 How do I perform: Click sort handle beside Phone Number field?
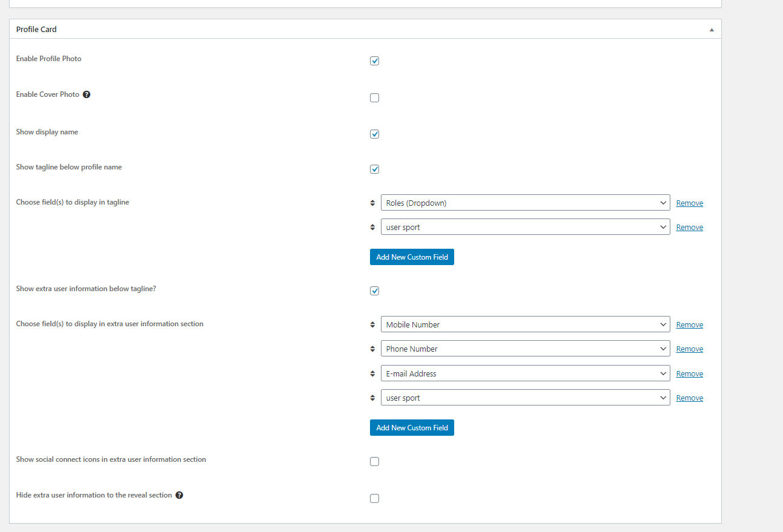[x=372, y=349]
